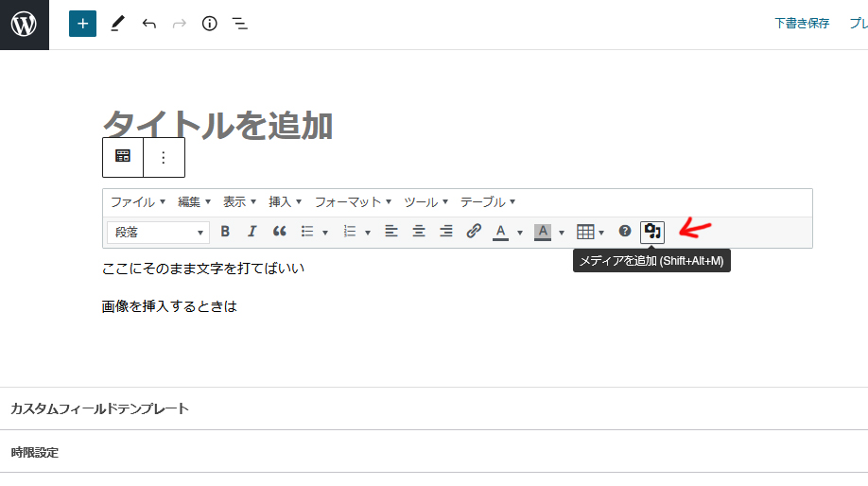Click the Add Media toolbar icon
Viewport: 868px width, 486px height.
tap(652, 232)
